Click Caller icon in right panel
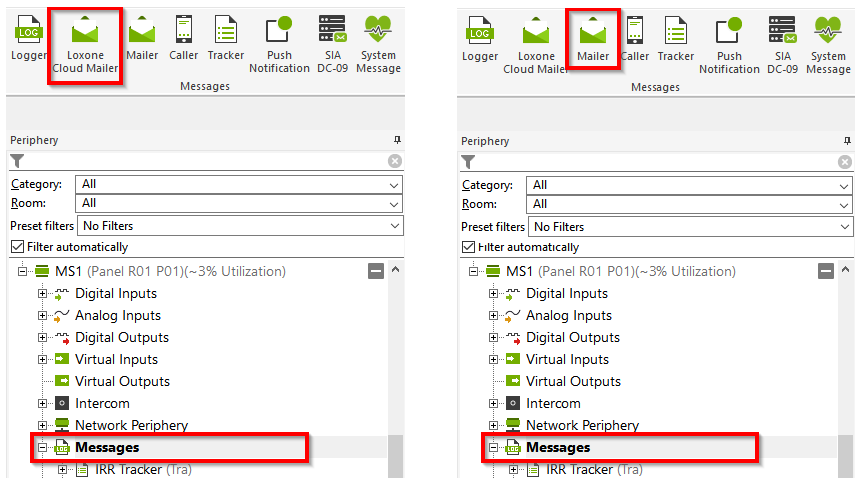This screenshot has width=859, height=482. tap(635, 38)
